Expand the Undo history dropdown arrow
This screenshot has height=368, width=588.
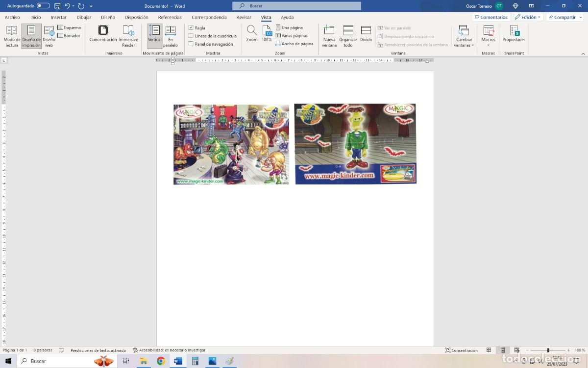point(73,6)
